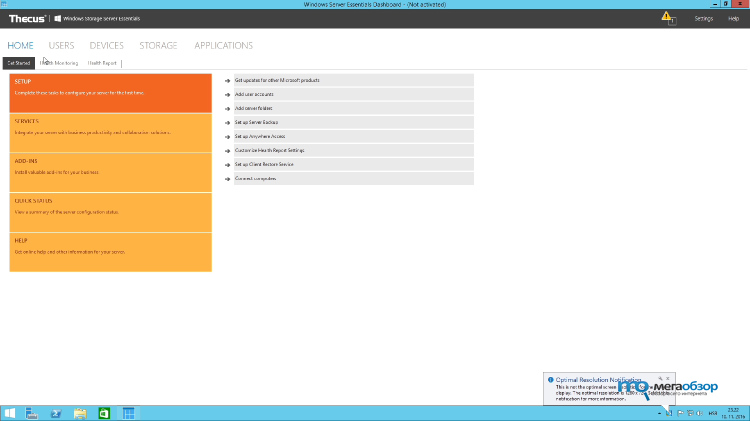This screenshot has height=421, width=750.
Task: Click the Optimal Resolution Notification title
Action: (x=598, y=379)
